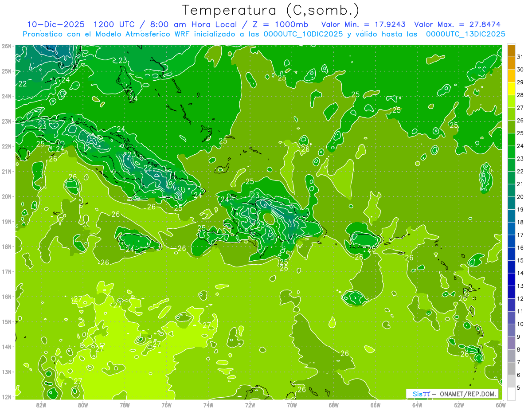Click the '66W' longitude axis label
This screenshot has width=532, height=411.
point(375,405)
